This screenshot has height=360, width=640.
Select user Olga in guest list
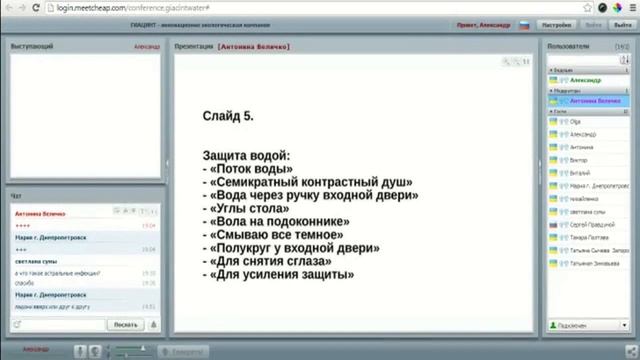588,121
